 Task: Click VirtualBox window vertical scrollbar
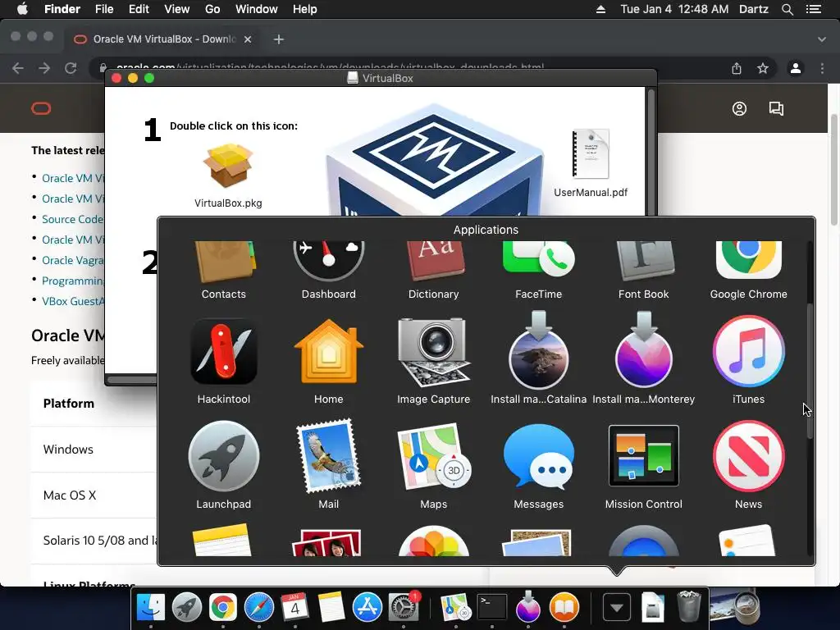651,150
